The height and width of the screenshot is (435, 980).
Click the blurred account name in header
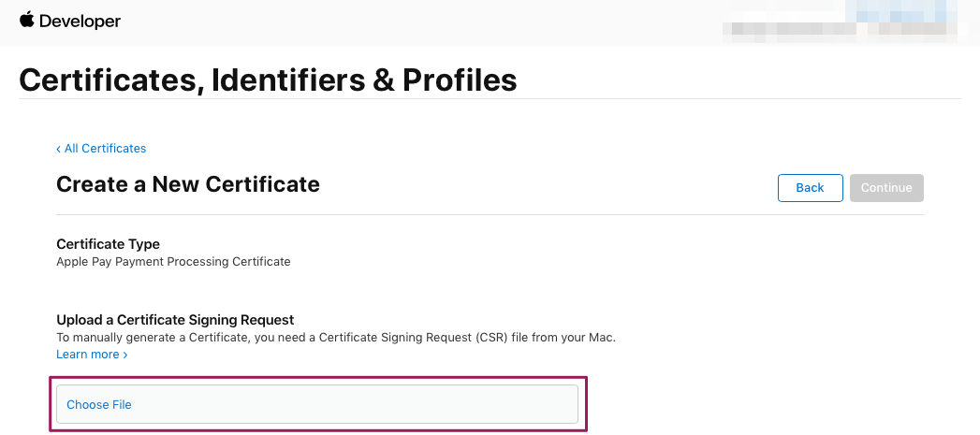(791, 28)
